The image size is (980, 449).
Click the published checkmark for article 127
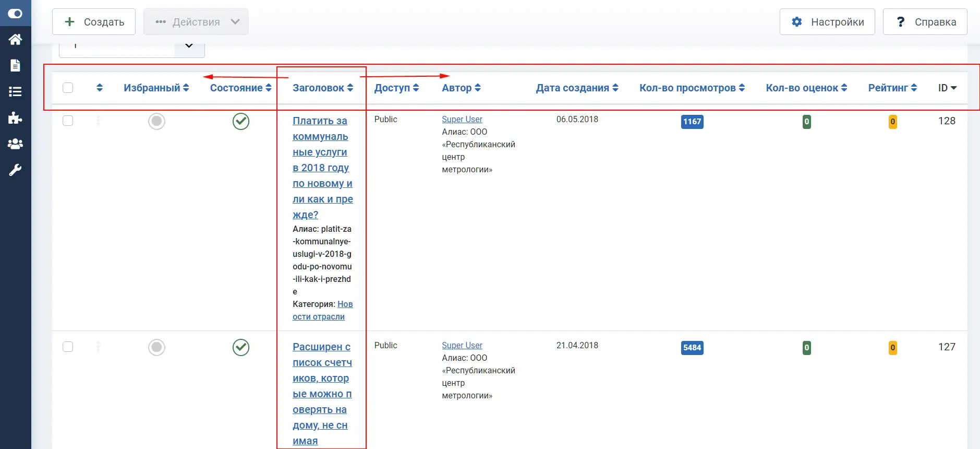click(241, 347)
